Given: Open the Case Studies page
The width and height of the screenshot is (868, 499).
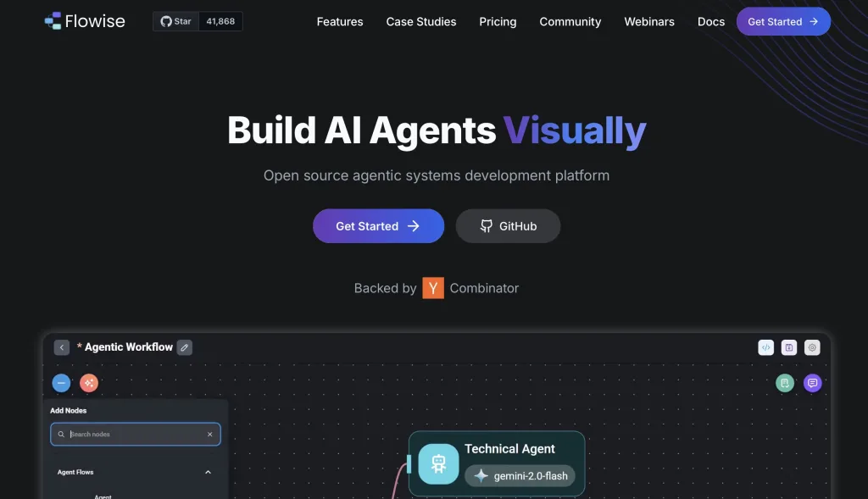Looking at the screenshot, I should pyautogui.click(x=420, y=21).
